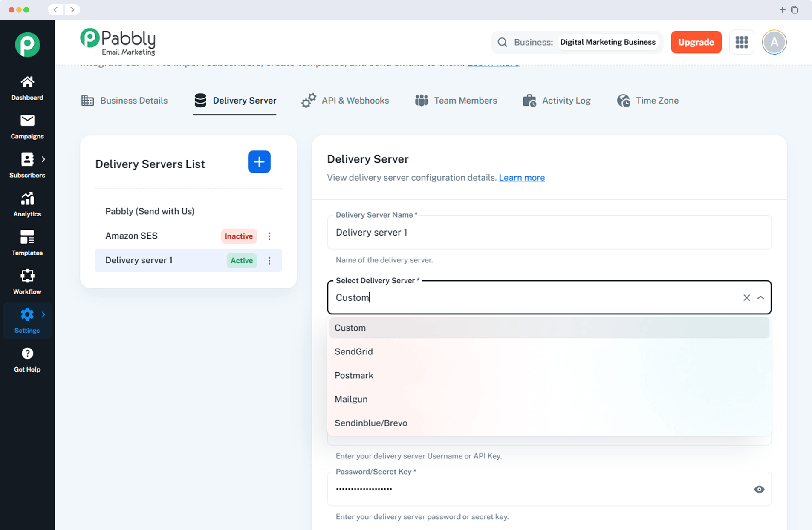Add a new delivery server with plus button
The width and height of the screenshot is (812, 530).
tap(259, 162)
